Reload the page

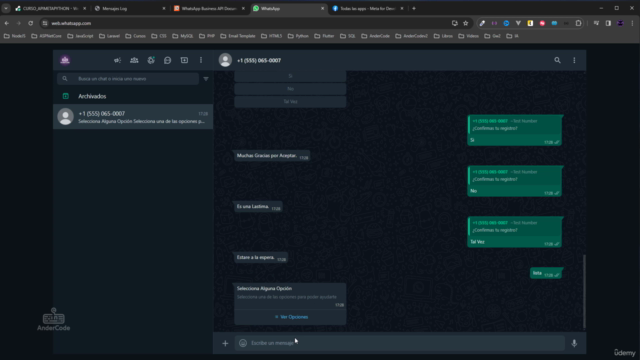coord(31,23)
